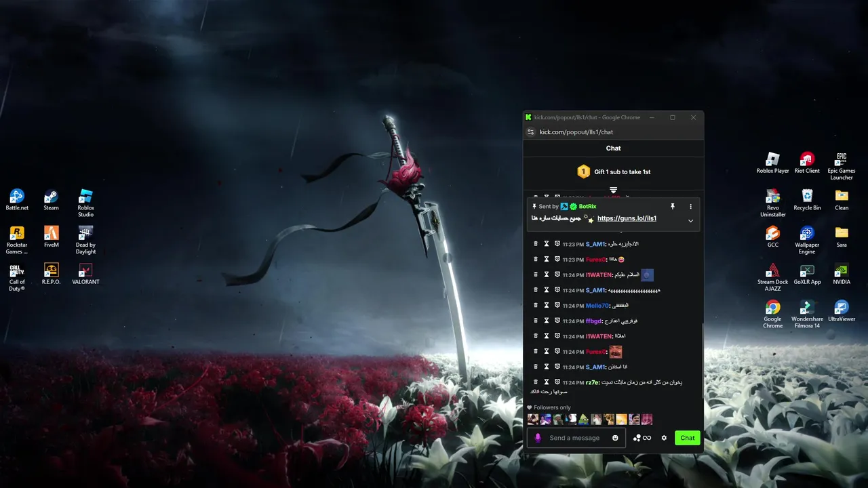
Task: Select NVIDIA desktop icon
Action: pos(842,274)
